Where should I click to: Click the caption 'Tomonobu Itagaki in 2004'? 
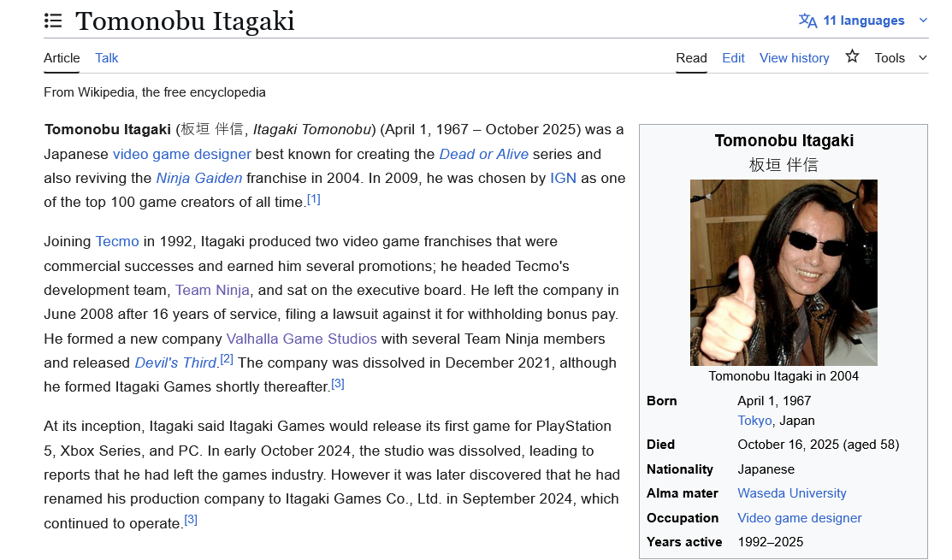tap(783, 376)
